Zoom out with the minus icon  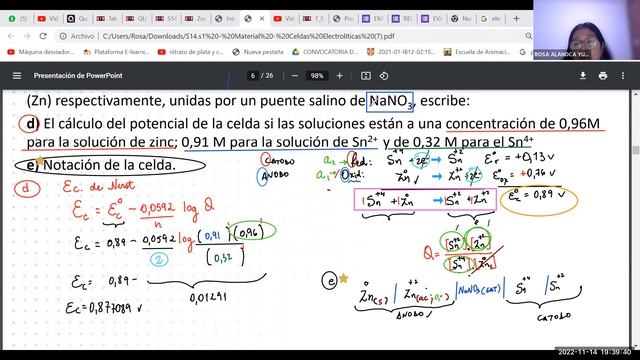click(295, 76)
